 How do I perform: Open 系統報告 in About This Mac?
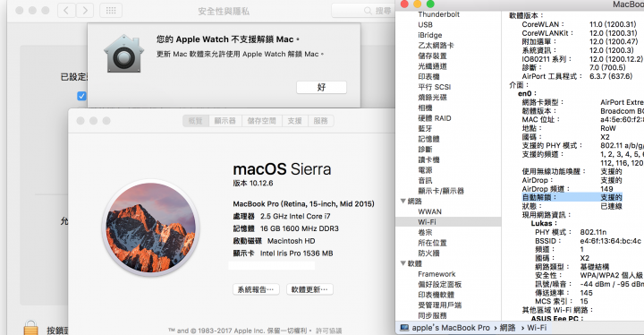256,289
